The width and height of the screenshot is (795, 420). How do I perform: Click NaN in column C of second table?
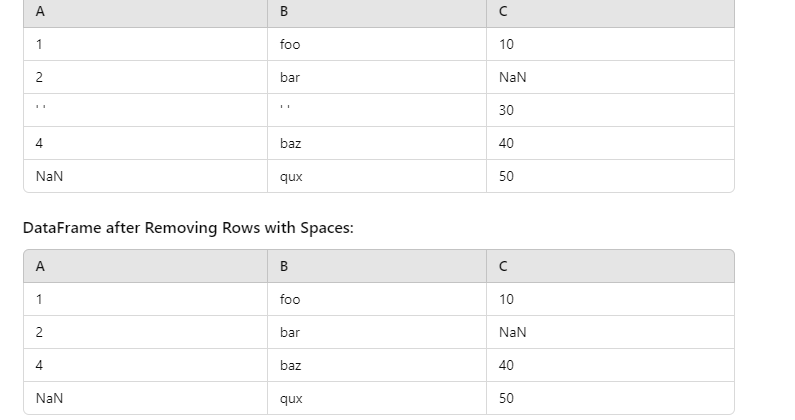click(610, 332)
